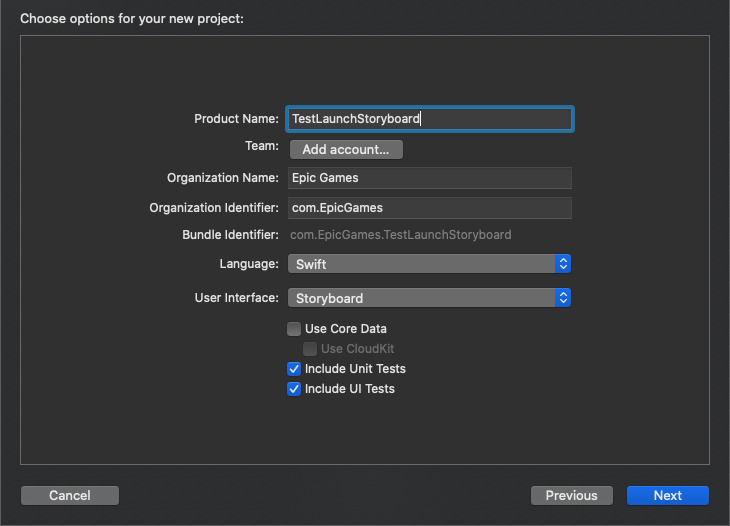The height and width of the screenshot is (526, 730).
Task: Click the Product Name label
Action: pos(236,119)
